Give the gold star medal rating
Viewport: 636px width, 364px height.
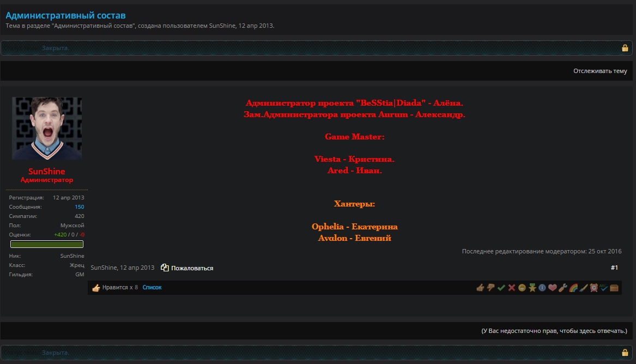[x=532, y=288]
